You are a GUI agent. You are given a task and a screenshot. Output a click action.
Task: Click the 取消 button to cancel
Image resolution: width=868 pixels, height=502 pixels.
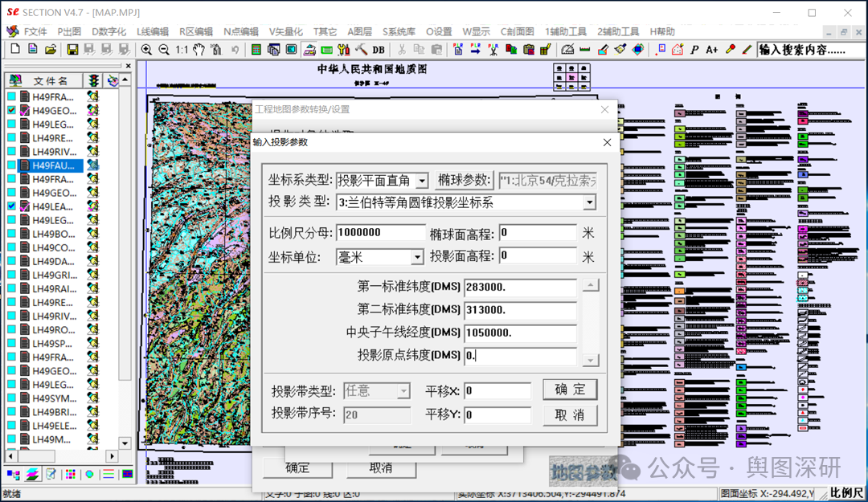(570, 415)
